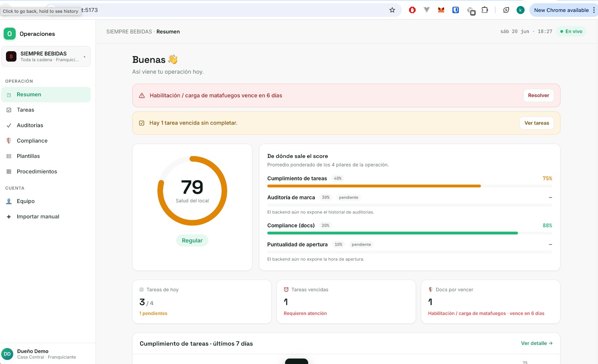Click the Requieren atención text
This screenshot has height=364, width=598.
pyautogui.click(x=305, y=314)
